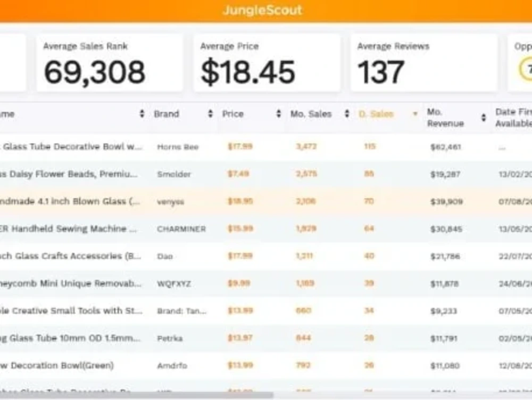This screenshot has width=532, height=400.
Task: Click the Average Sales Rank card
Action: click(x=110, y=63)
